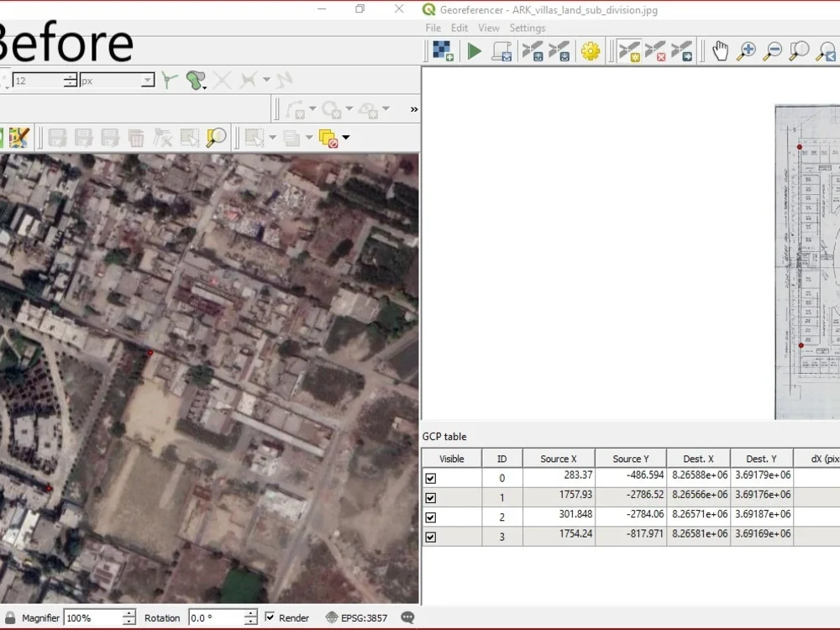Viewport: 840px width, 630px height.
Task: Click the Visible column header
Action: pos(451,459)
